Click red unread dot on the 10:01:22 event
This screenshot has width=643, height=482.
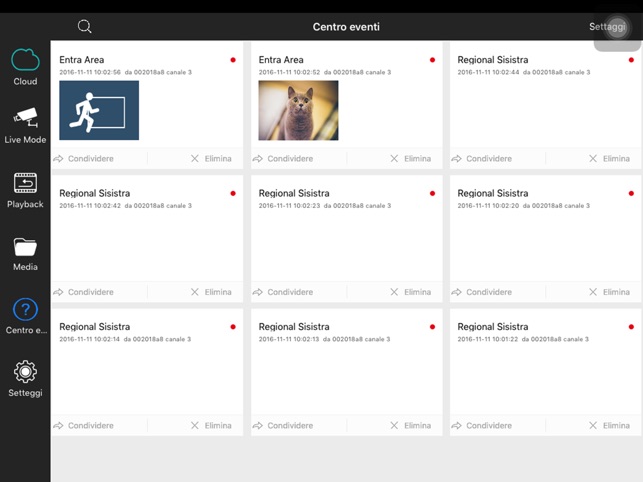click(x=631, y=327)
